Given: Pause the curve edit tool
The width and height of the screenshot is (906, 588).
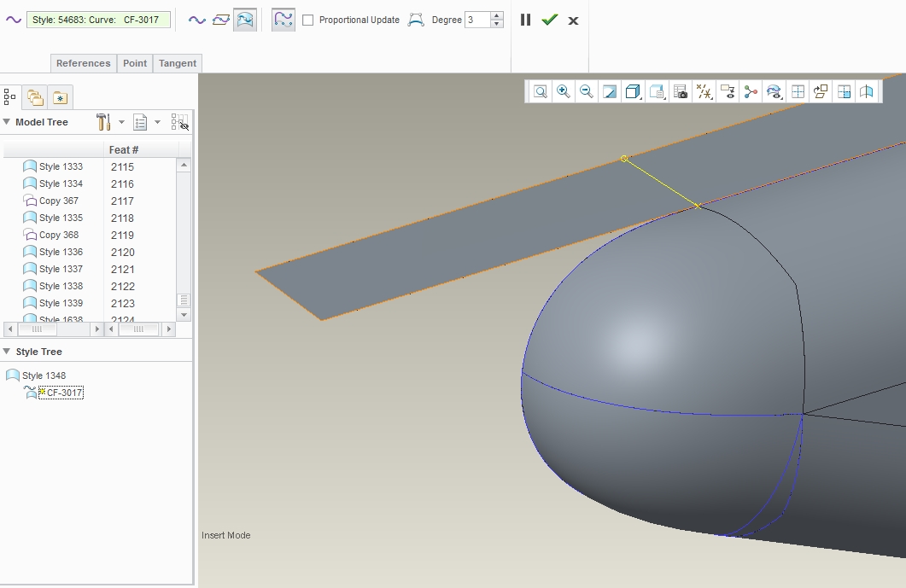Looking at the screenshot, I should (525, 20).
